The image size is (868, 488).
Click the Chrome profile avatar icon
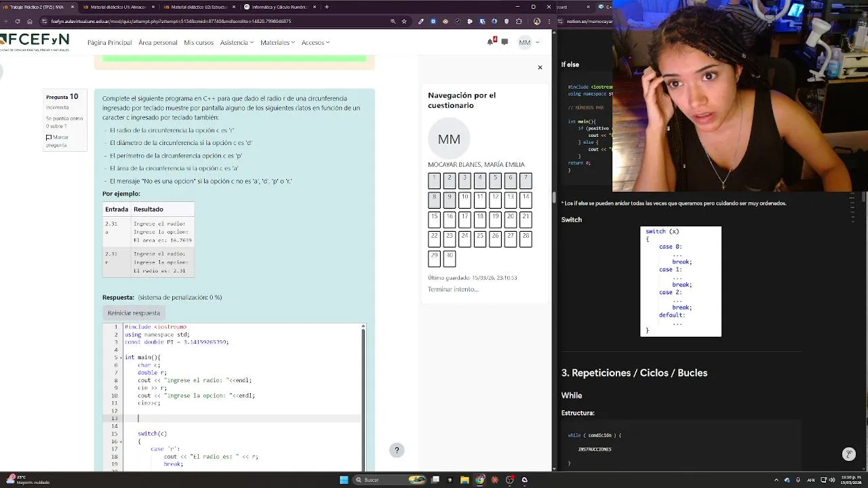[x=537, y=21]
